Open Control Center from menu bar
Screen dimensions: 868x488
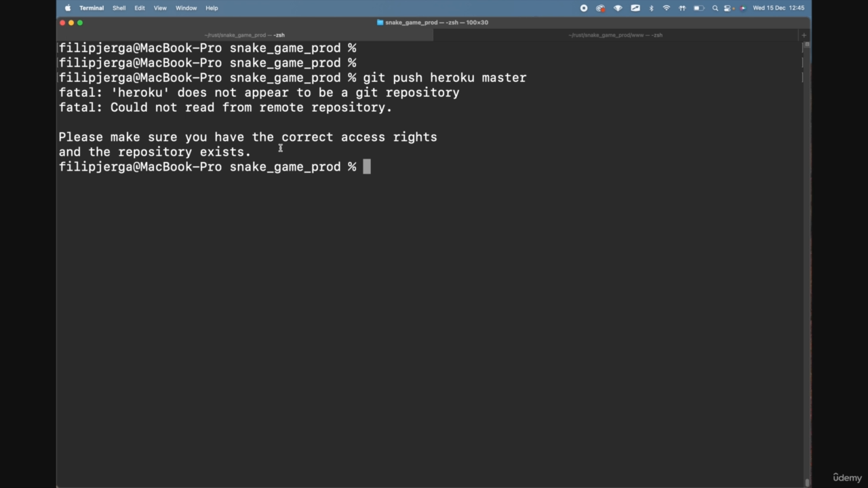point(728,8)
